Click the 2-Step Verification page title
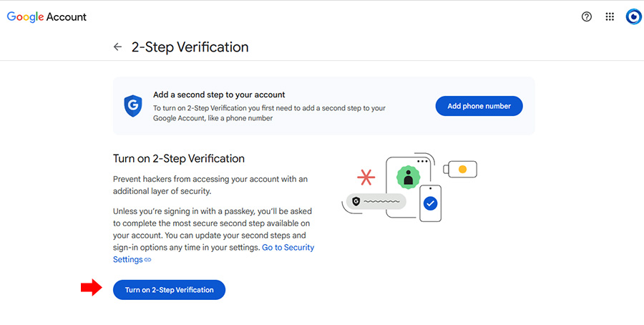Viewport: 644px width, 325px height. pyautogui.click(x=190, y=47)
